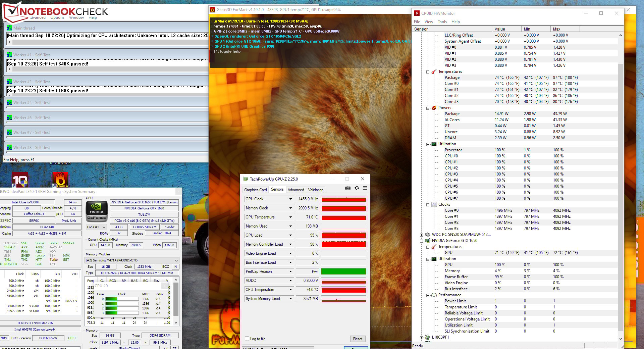Click the Sensor column header in HWMonitor
Image resolution: width=644 pixels, height=349 pixels.
pyautogui.click(x=452, y=29)
